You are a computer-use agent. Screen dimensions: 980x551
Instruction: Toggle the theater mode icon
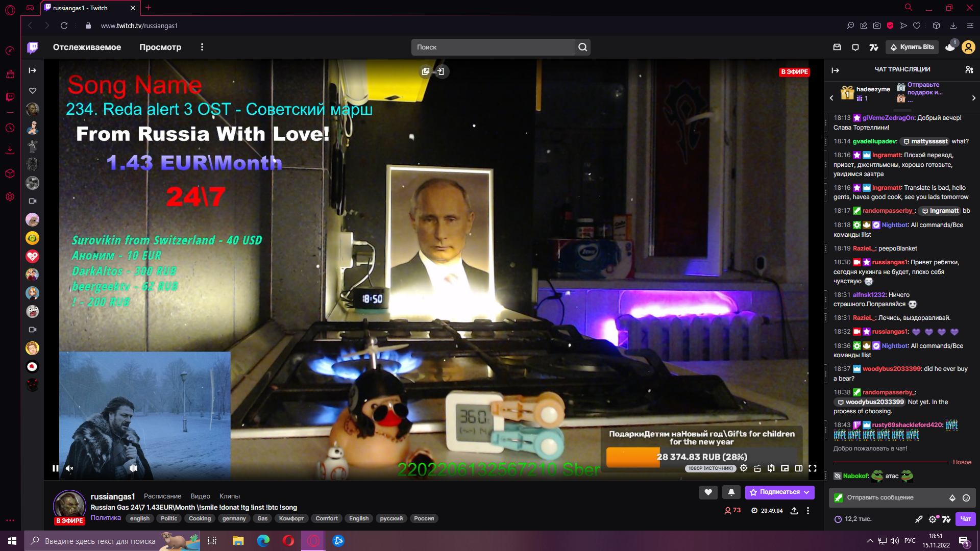point(799,468)
